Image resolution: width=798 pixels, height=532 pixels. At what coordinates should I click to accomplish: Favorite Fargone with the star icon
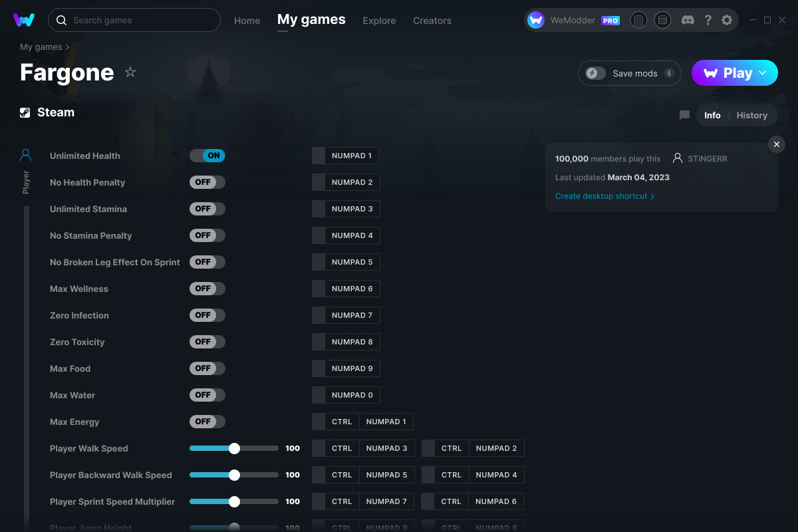[130, 72]
